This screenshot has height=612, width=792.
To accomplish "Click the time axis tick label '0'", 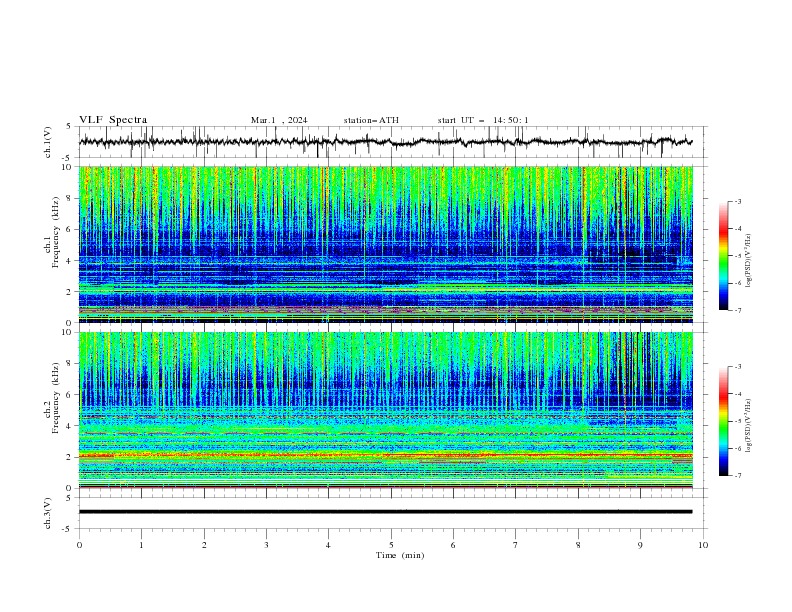I will click(x=79, y=545).
